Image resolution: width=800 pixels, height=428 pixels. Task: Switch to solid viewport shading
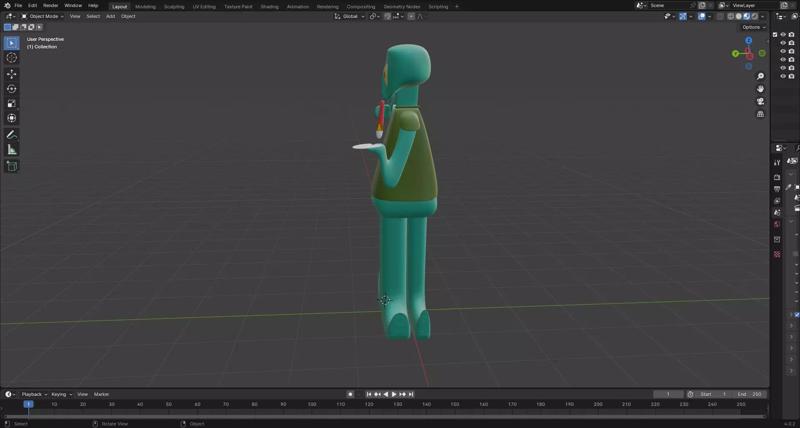tap(739, 16)
